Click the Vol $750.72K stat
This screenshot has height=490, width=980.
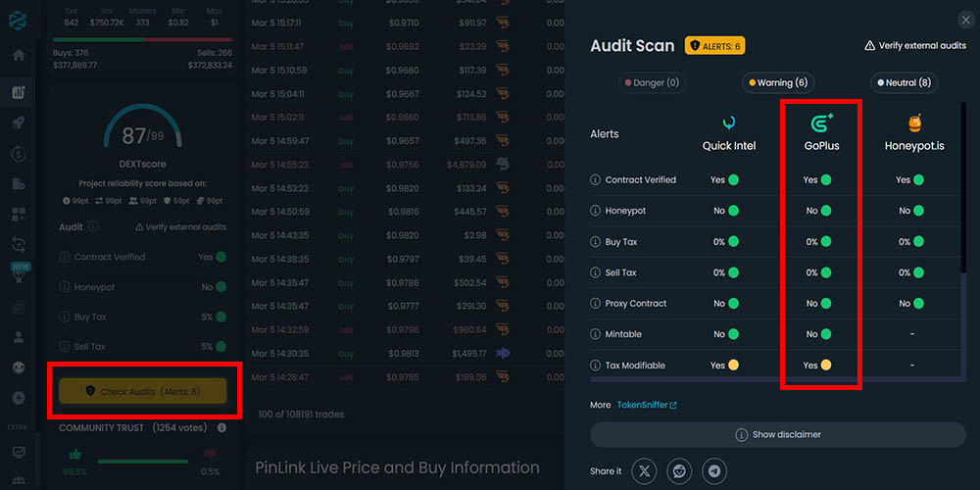108,17
